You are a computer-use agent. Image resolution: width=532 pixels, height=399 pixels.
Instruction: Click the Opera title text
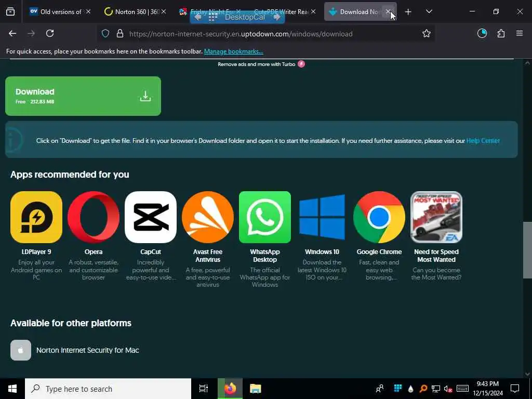[94, 252]
